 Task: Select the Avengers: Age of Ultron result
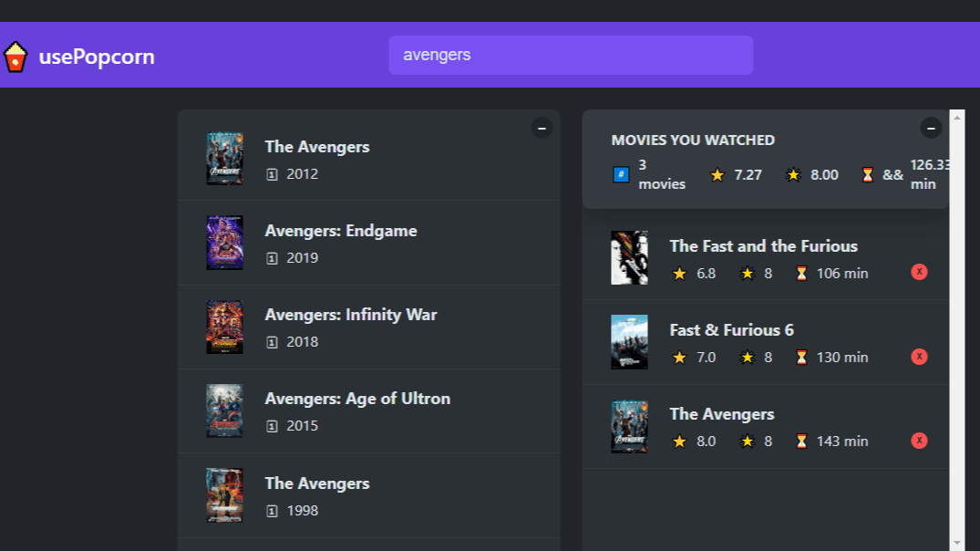click(368, 411)
